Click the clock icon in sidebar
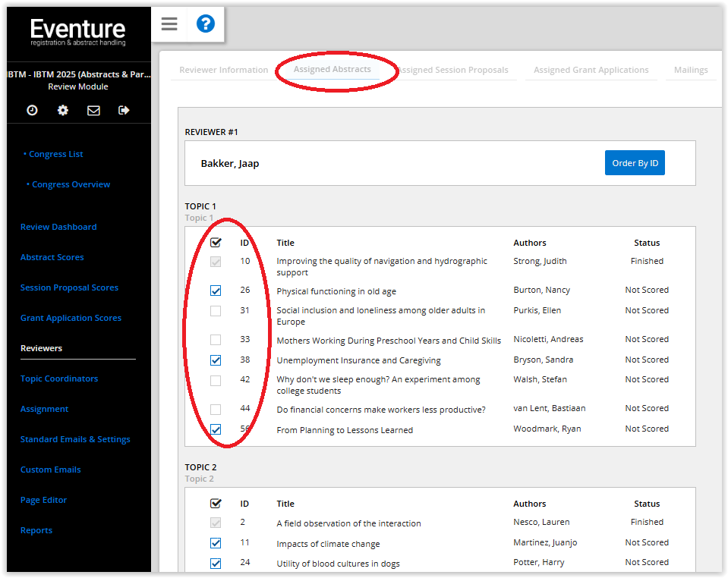This screenshot has width=728, height=578. coord(32,110)
